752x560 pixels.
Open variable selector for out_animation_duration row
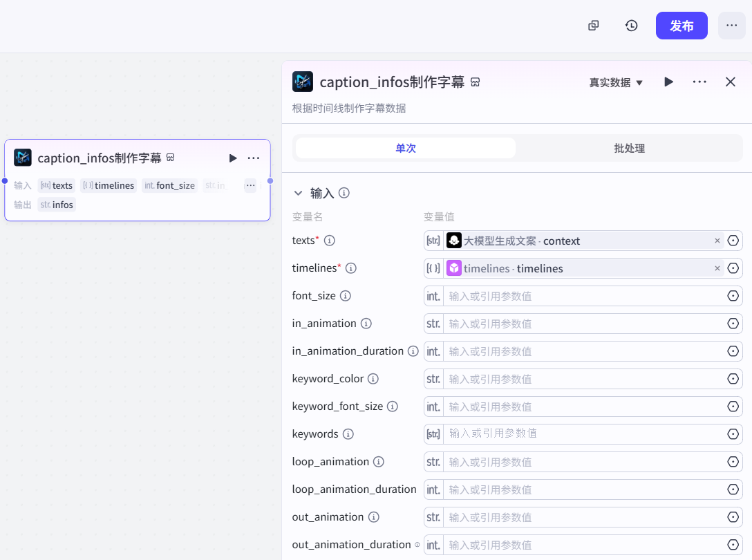click(733, 545)
